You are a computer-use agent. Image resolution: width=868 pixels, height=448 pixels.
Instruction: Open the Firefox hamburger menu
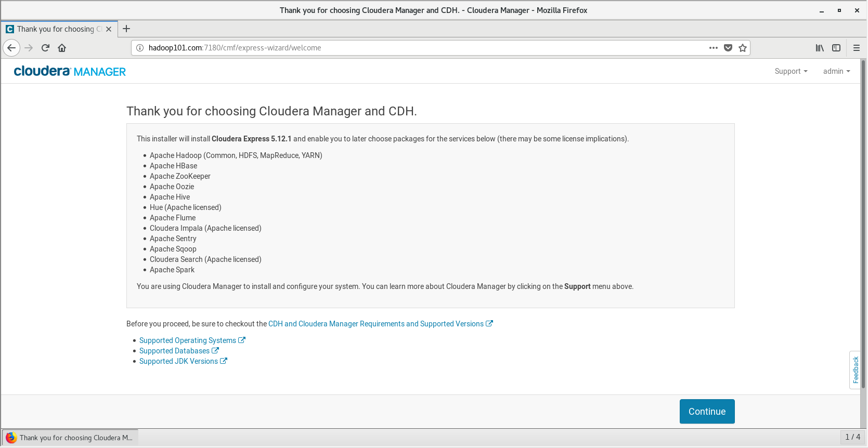click(x=857, y=48)
